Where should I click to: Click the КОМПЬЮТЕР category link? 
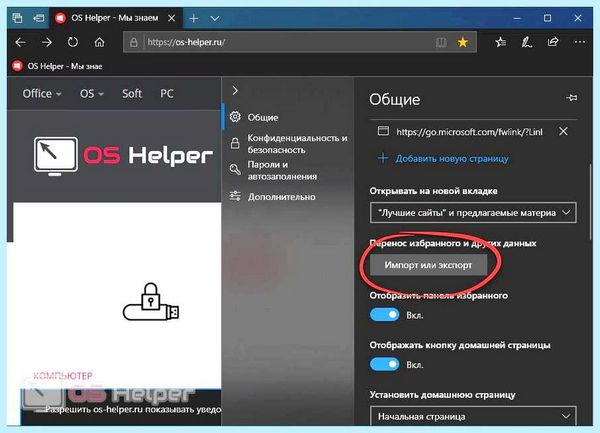point(62,376)
